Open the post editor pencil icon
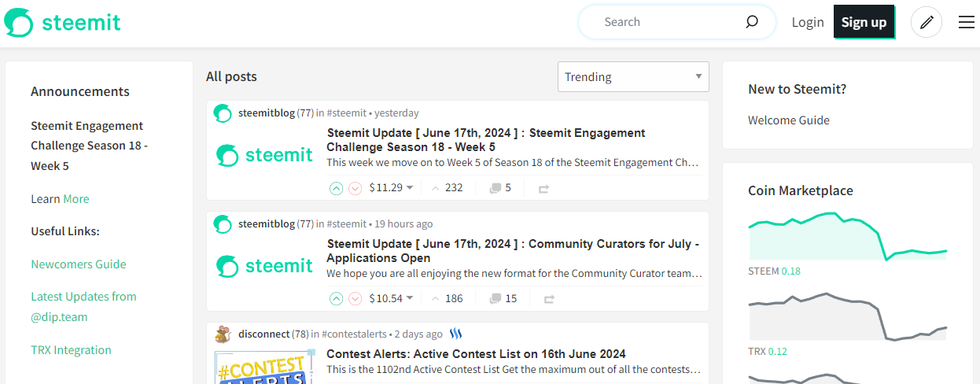Image resolution: width=980 pixels, height=384 pixels. point(927,22)
